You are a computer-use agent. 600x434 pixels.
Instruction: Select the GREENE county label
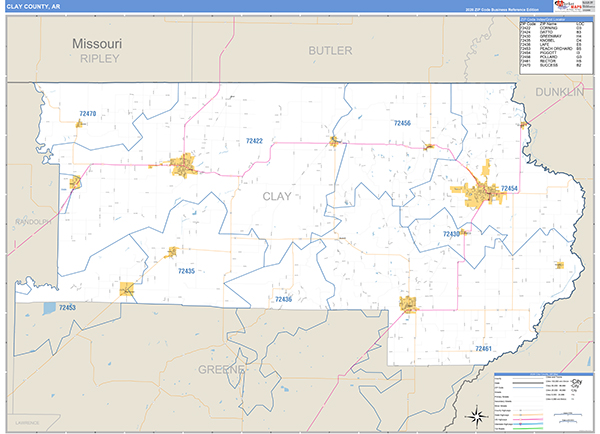tap(221, 370)
